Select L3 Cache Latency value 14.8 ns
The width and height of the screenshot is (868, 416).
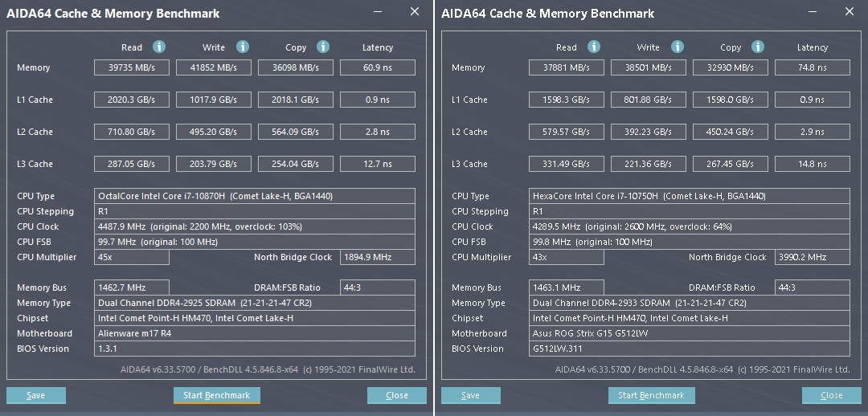[x=812, y=164]
